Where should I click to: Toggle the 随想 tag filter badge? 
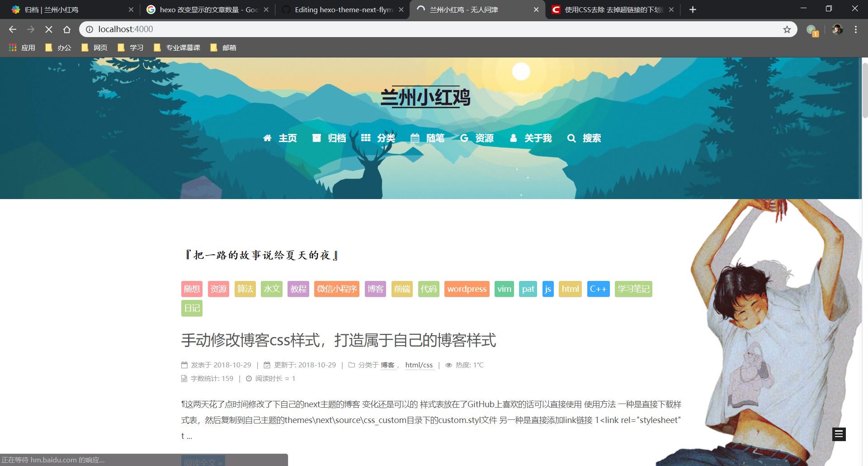pos(192,289)
